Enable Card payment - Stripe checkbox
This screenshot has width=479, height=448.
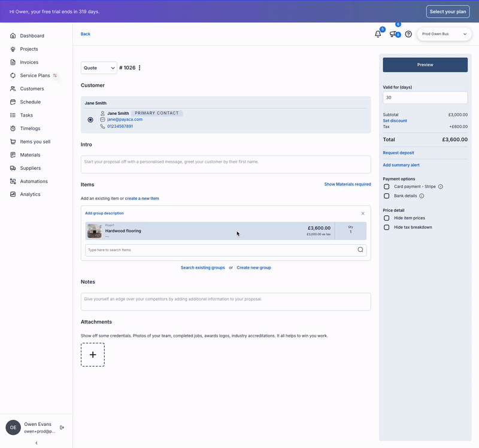(x=387, y=187)
